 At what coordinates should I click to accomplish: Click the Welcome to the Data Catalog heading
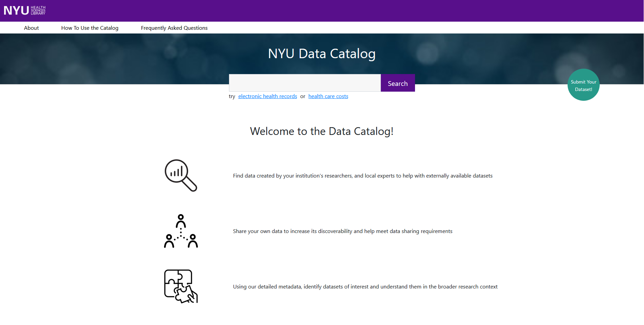pyautogui.click(x=322, y=131)
